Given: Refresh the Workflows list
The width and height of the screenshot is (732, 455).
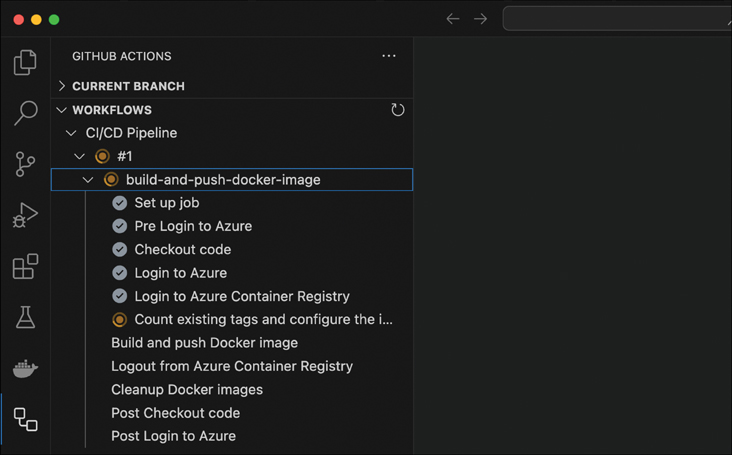Looking at the screenshot, I should (397, 110).
